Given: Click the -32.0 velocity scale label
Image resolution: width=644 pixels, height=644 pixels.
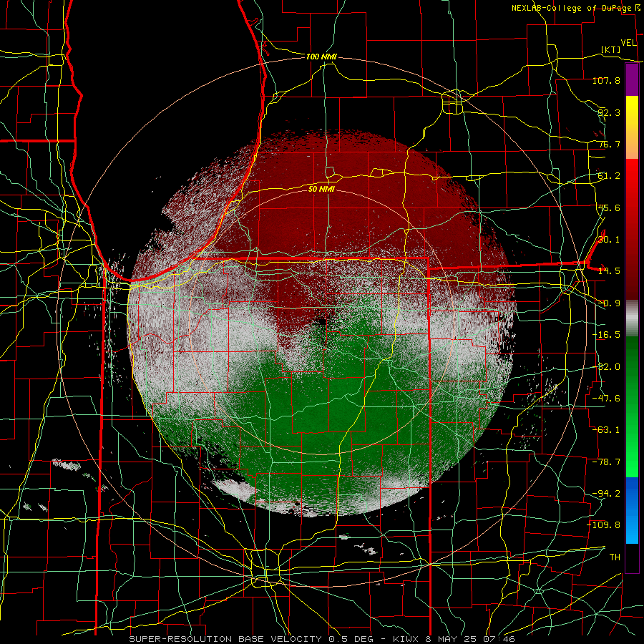Looking at the screenshot, I should coord(606,367).
